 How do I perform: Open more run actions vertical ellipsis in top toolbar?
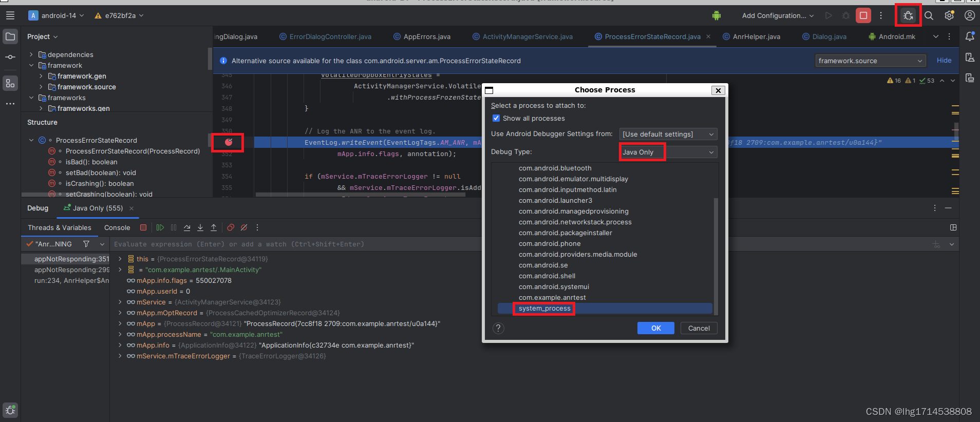[881, 15]
